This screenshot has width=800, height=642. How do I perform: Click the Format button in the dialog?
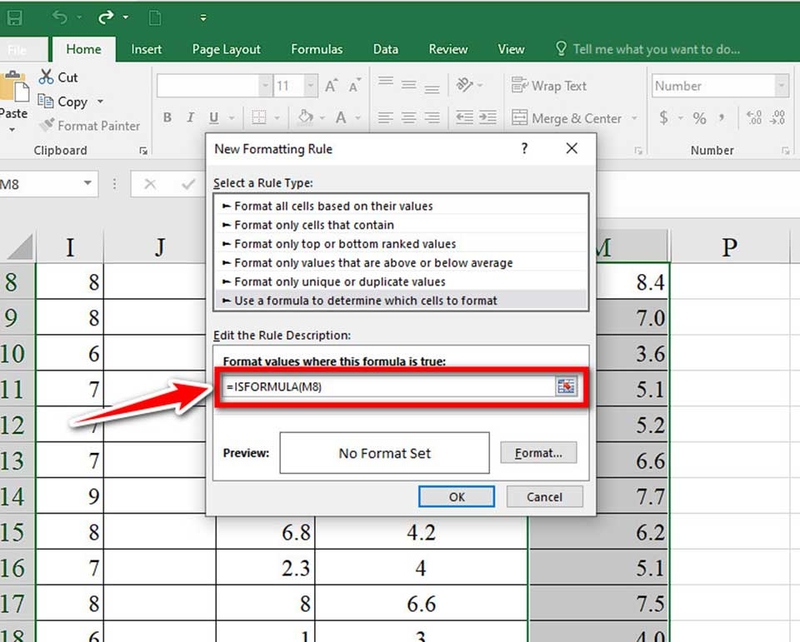pyautogui.click(x=538, y=452)
